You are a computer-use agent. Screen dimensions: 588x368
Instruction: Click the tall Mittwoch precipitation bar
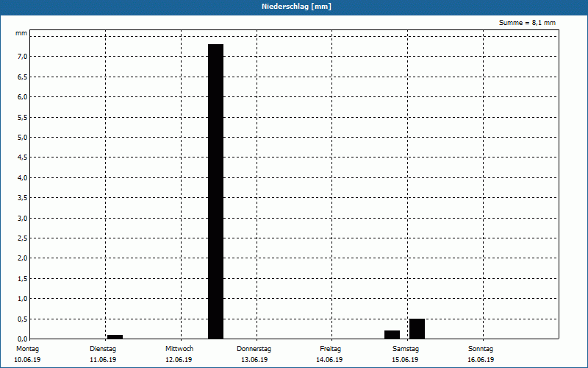[215, 191]
